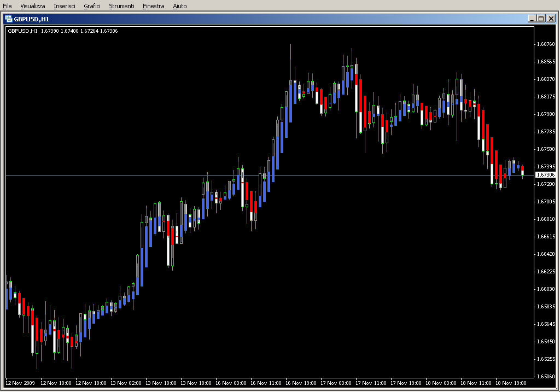
Task: Click price scale value 1.67980
Action: tap(546, 114)
